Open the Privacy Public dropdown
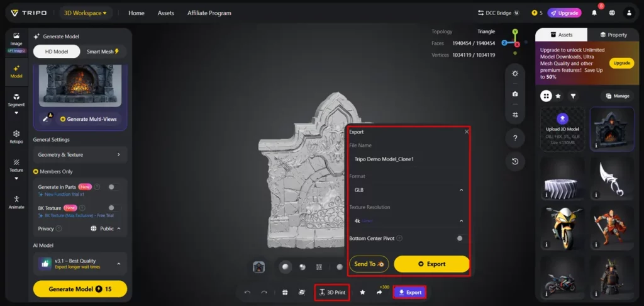 click(x=106, y=229)
